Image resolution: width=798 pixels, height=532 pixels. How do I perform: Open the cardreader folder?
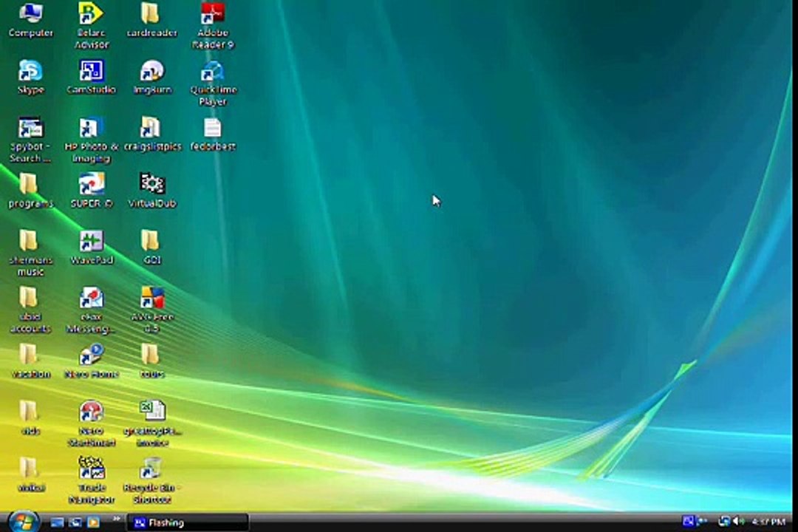tap(151, 21)
